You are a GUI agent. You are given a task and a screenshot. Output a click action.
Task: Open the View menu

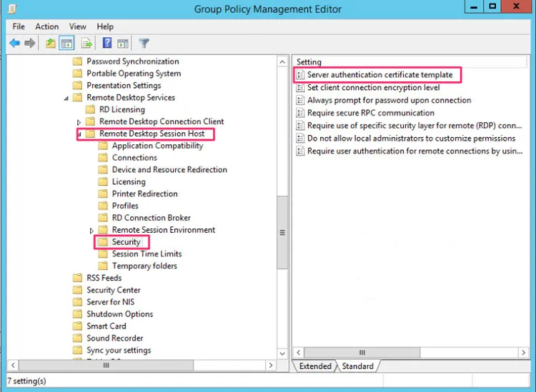point(78,26)
